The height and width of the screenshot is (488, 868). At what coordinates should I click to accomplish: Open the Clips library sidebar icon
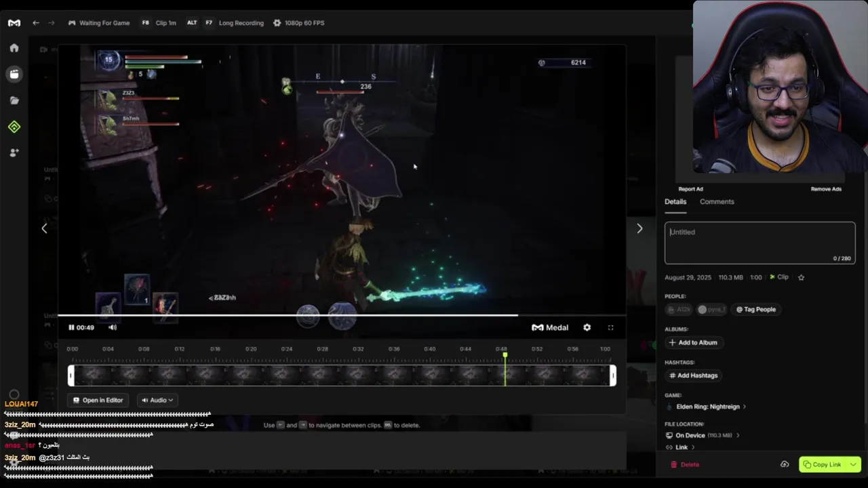(x=14, y=74)
